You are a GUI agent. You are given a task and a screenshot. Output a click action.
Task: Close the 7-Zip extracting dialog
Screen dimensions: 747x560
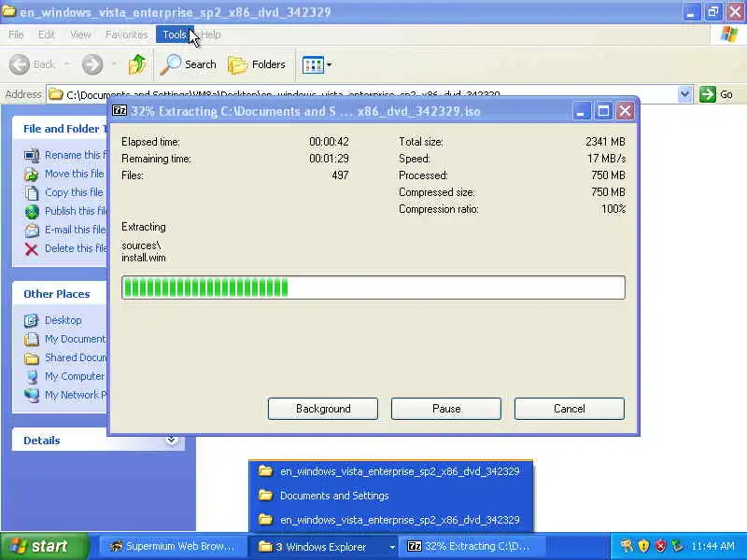(x=625, y=111)
